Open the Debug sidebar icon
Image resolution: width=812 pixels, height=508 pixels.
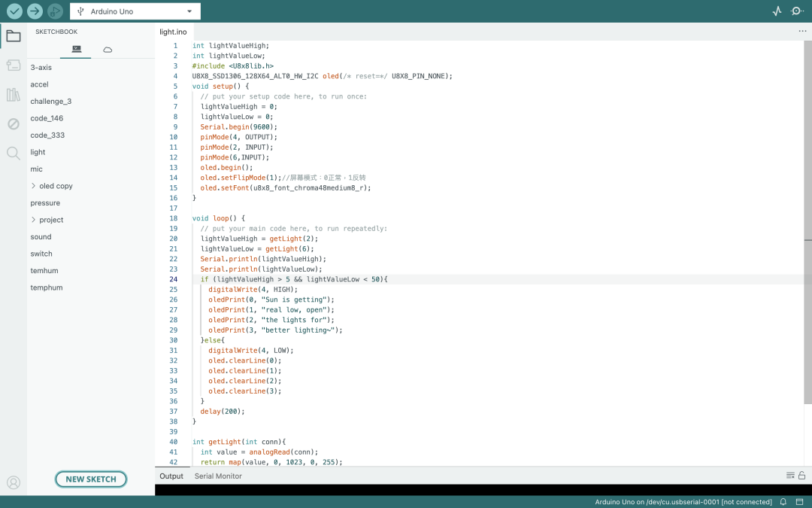pyautogui.click(x=14, y=124)
